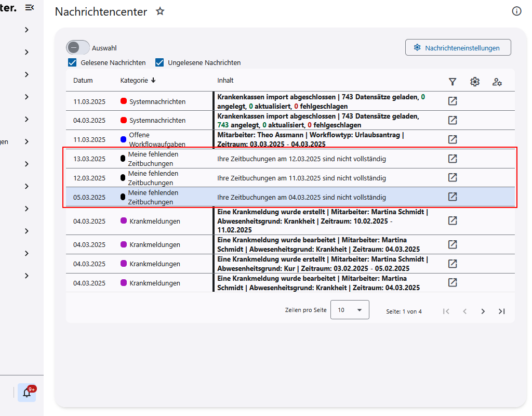
Task: Open the Theo Assmann Urlaubsantrag message icon
Action: 453,139
